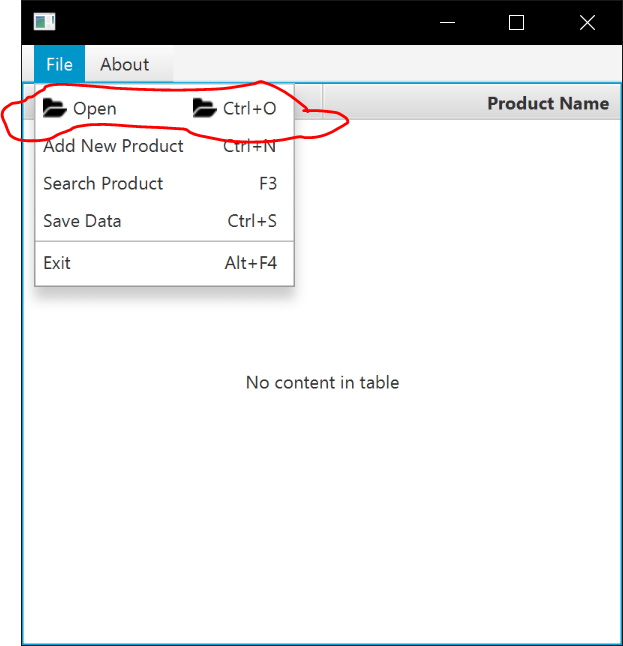The height and width of the screenshot is (646, 623).
Task: Click the application icon in title bar
Action: (x=44, y=22)
